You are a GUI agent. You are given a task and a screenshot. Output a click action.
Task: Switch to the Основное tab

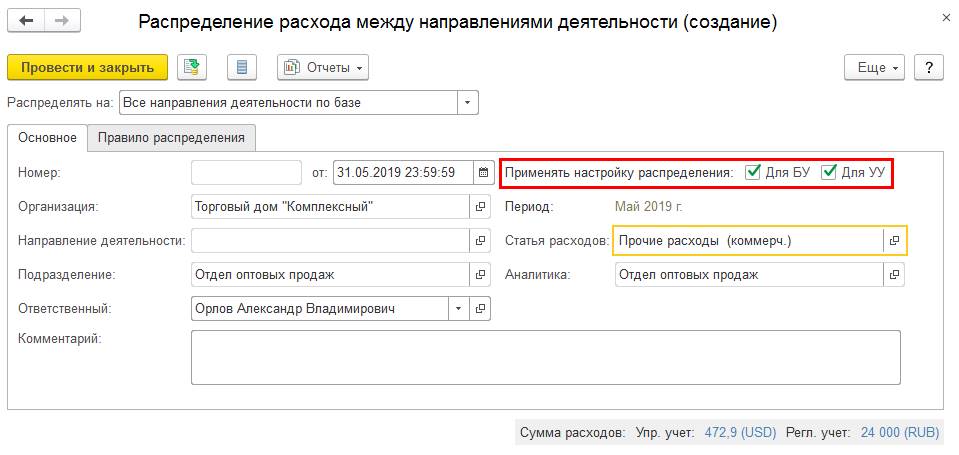[48, 138]
